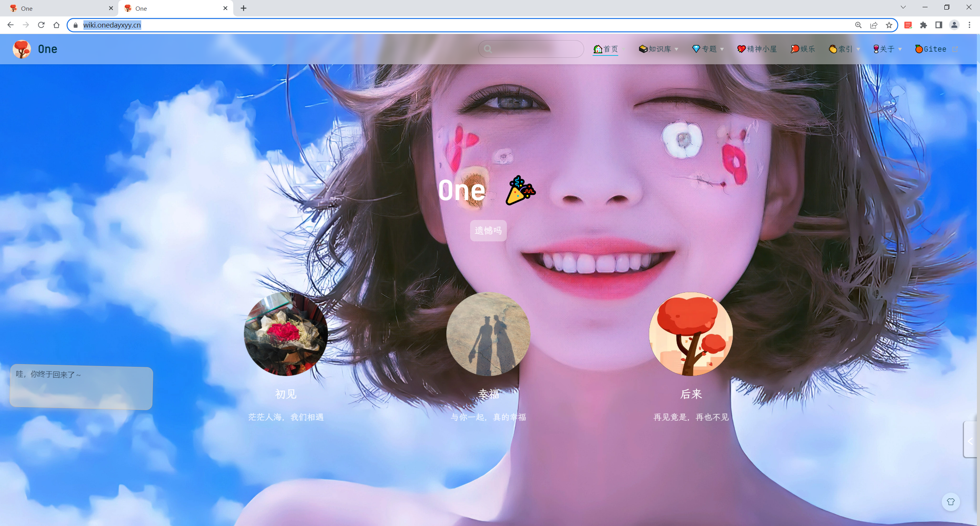Click text 再见竟是，再也不见

[691, 417]
